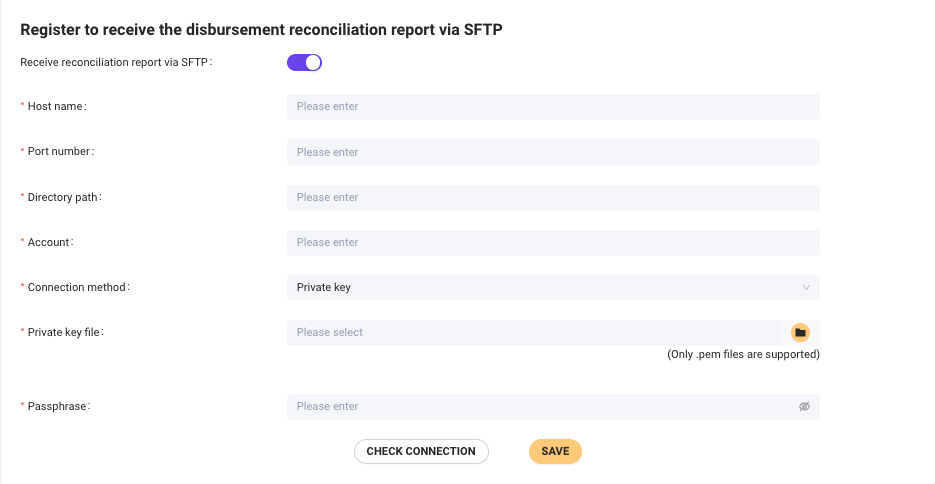The width and height of the screenshot is (935, 484).
Task: Click the folder icon to browse key file
Action: [800, 332]
